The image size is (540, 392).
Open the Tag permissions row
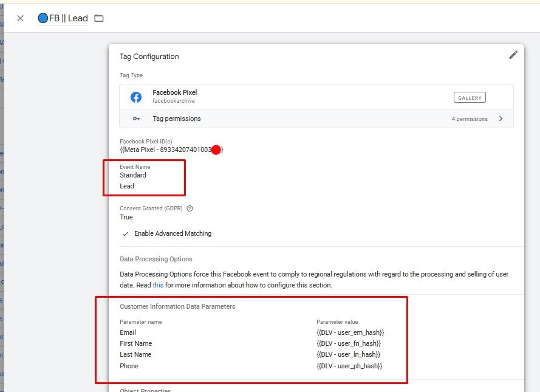[x=316, y=119]
